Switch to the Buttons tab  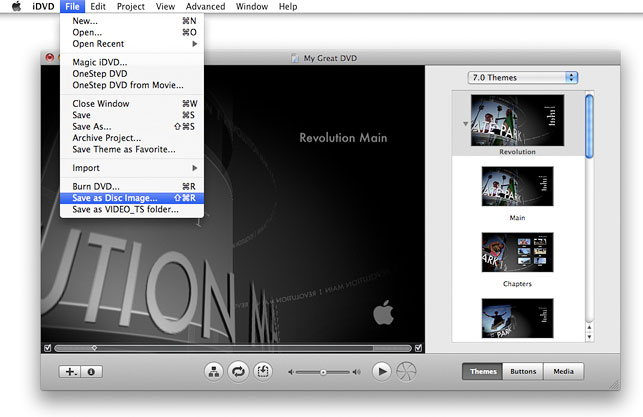point(523,371)
